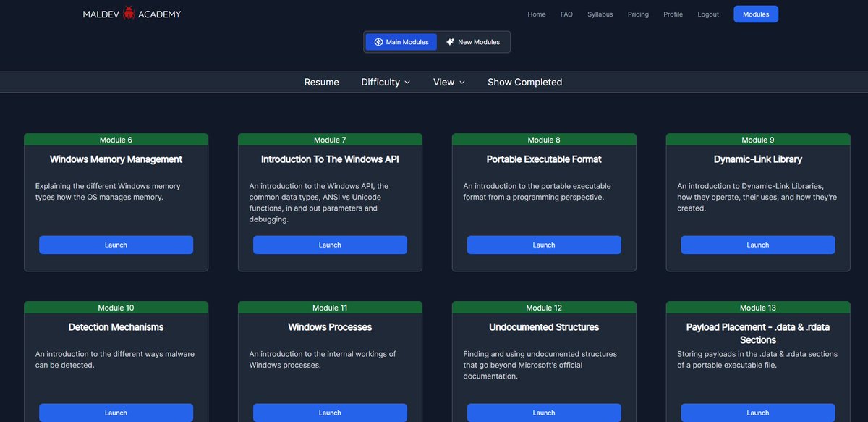
Task: Launch the Windows Memory Management module
Action: [116, 245]
